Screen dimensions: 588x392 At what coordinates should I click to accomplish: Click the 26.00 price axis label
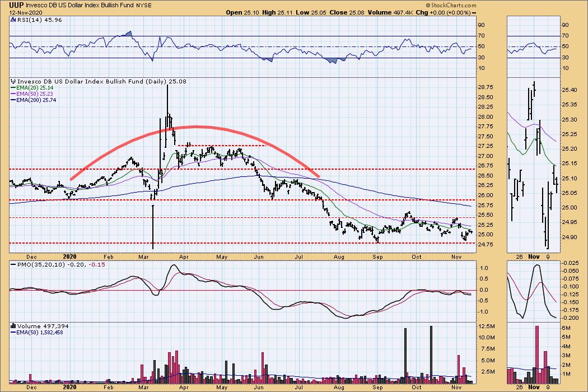[x=486, y=195]
